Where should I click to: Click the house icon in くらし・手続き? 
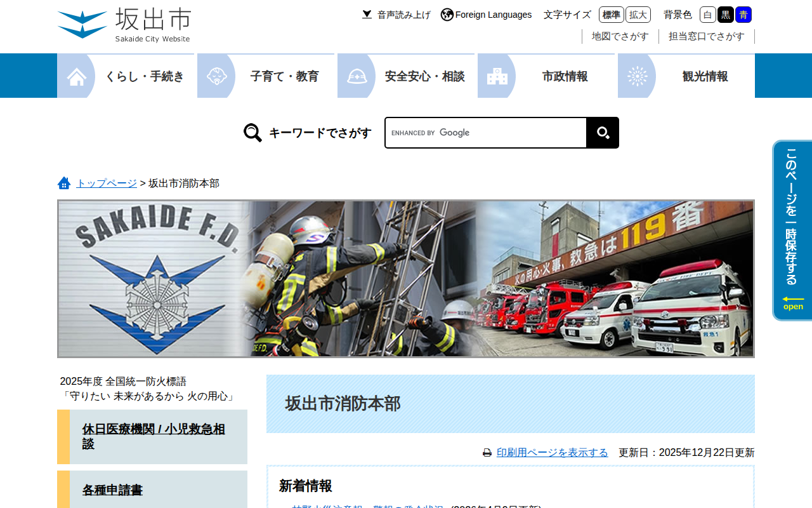(x=77, y=76)
